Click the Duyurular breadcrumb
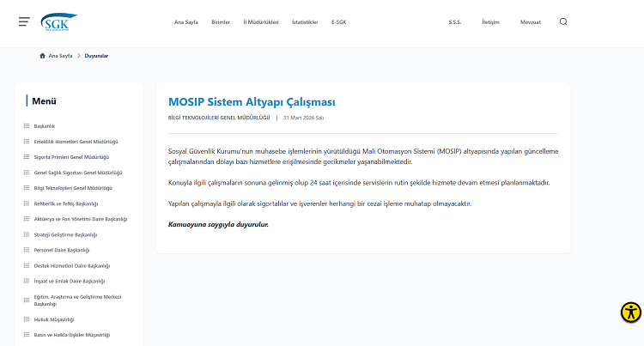This screenshot has height=346, width=644. point(96,56)
